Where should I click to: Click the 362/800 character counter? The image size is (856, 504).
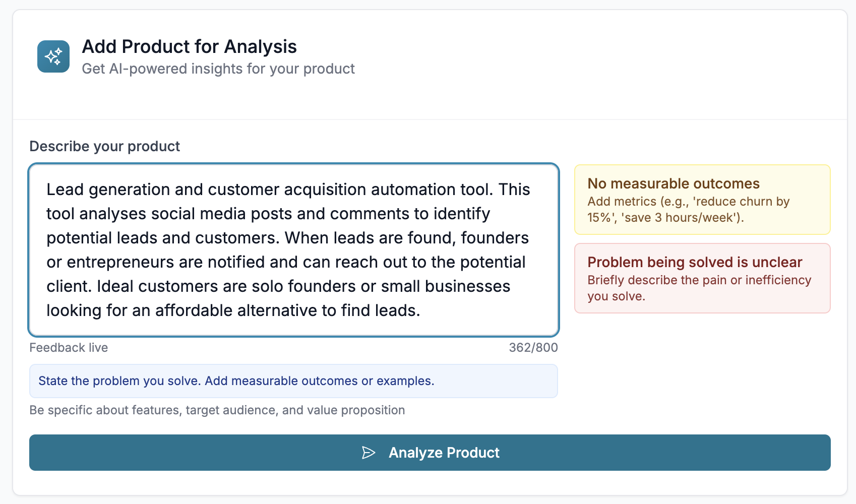533,348
